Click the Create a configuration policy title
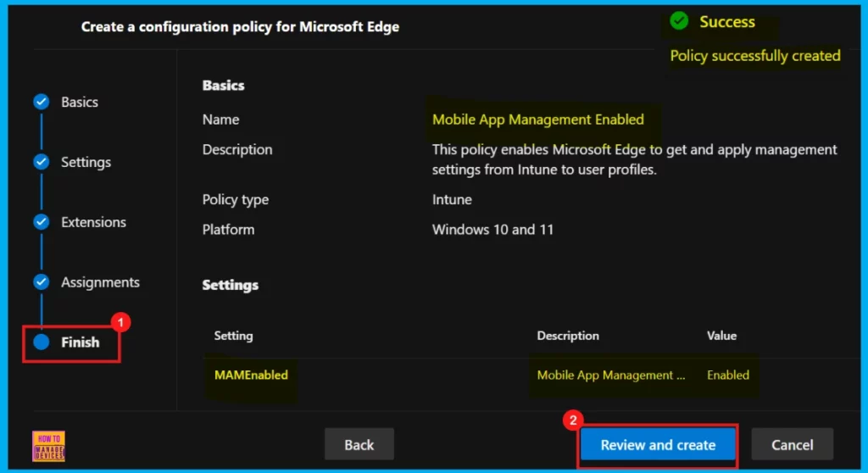The width and height of the screenshot is (868, 473). click(240, 26)
